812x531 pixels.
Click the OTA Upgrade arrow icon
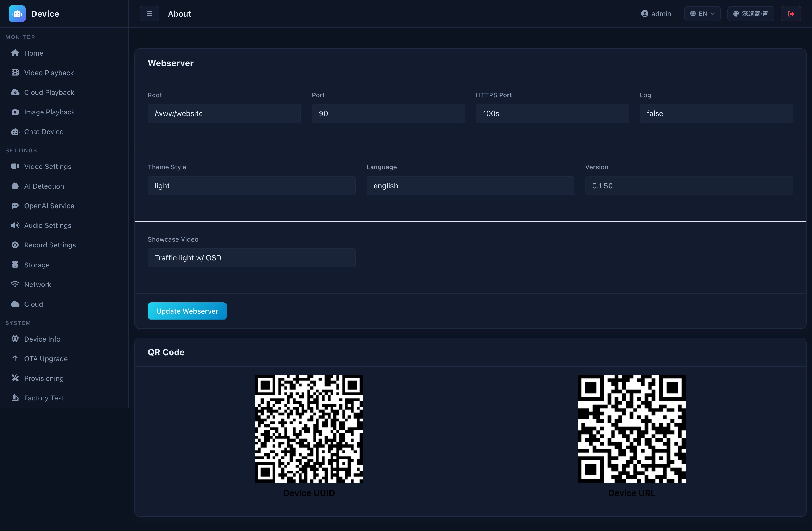tap(15, 358)
